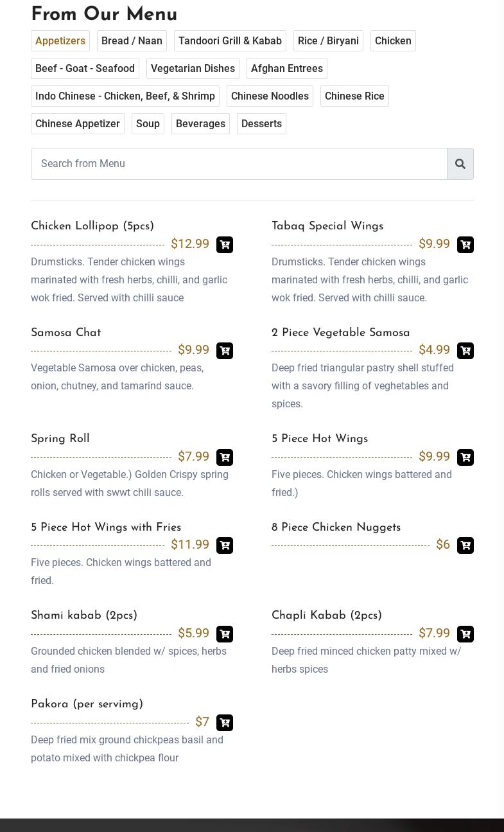Add Chapli Kabab to cart
Image resolution: width=504 pixels, height=832 pixels.
pos(465,634)
